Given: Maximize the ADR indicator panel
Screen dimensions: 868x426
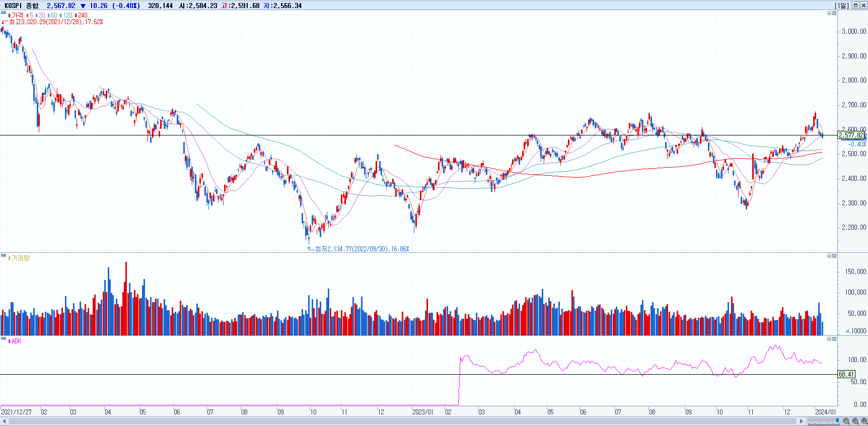Looking at the screenshot, I should pos(829,339).
